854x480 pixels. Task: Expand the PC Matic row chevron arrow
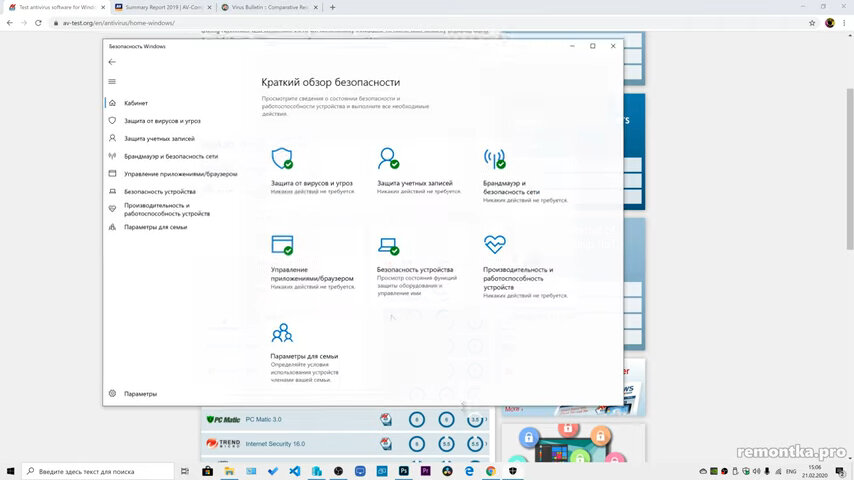pyautogui.click(x=486, y=420)
